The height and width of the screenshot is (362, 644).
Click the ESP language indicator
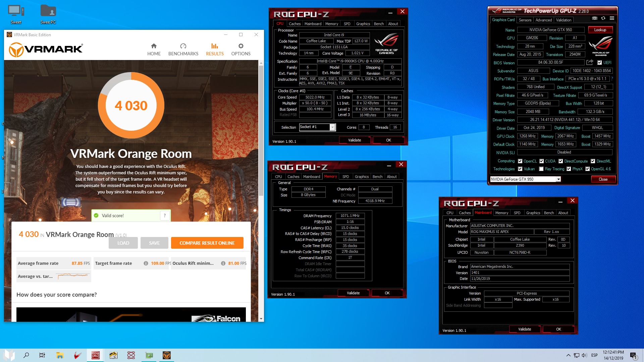click(594, 355)
